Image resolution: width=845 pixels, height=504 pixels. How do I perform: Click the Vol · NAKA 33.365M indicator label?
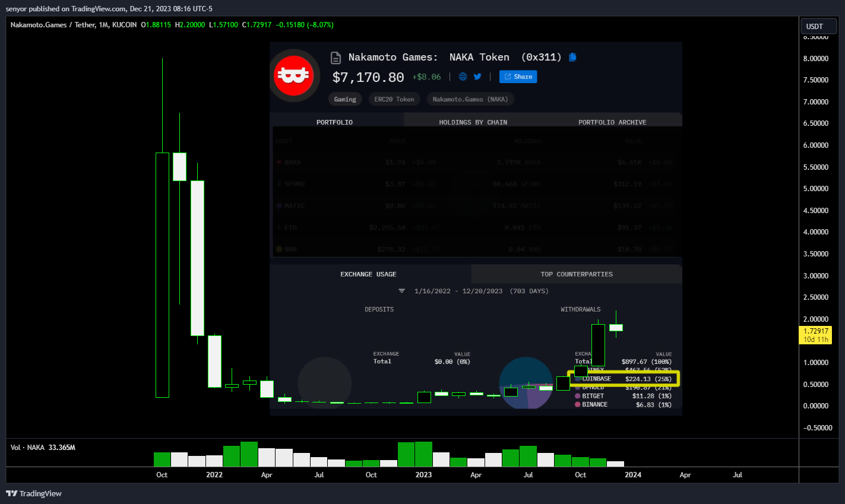(x=43, y=448)
